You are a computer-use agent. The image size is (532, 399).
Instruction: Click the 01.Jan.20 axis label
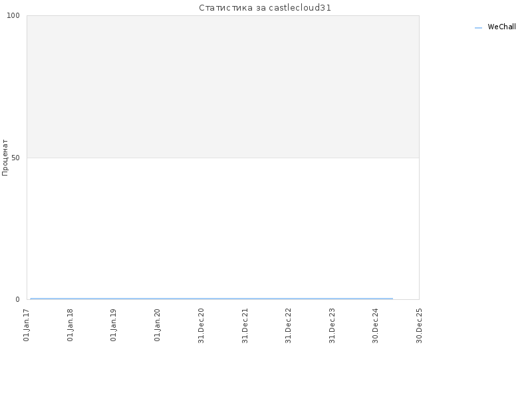tap(157, 325)
